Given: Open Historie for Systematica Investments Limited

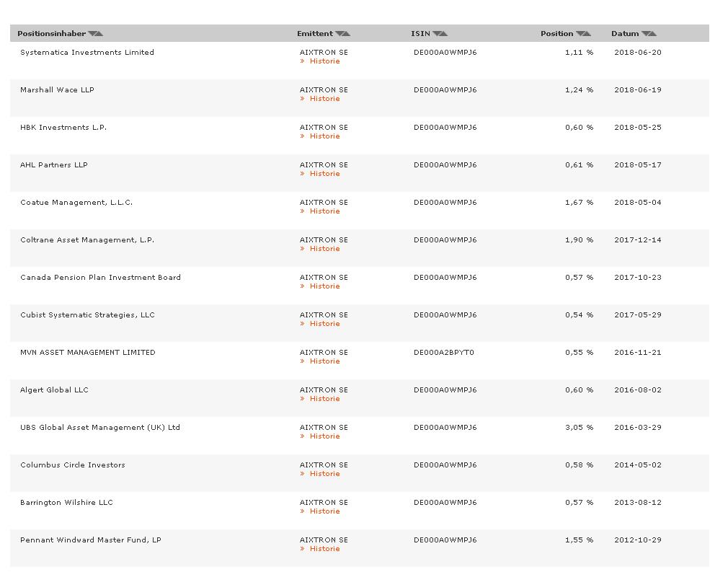Looking at the screenshot, I should [324, 61].
